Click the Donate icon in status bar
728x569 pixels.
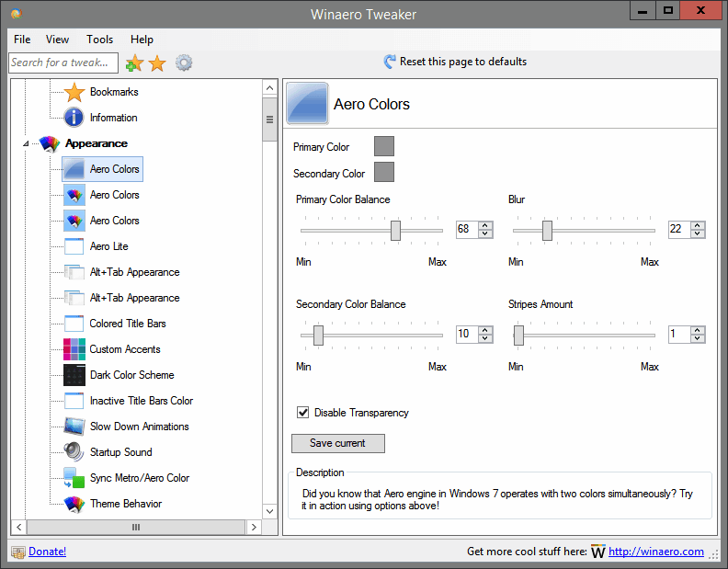[18, 552]
